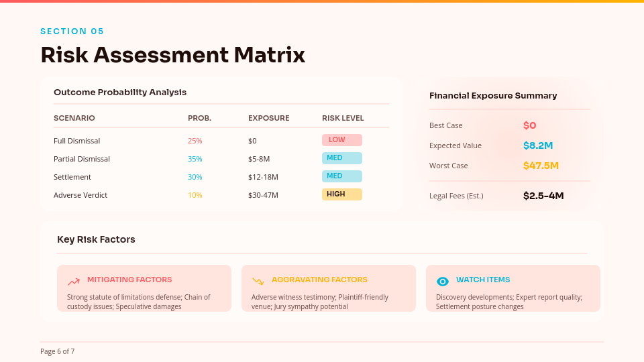Click the PROB. column header
This screenshot has height=362, width=644.
pyautogui.click(x=199, y=118)
